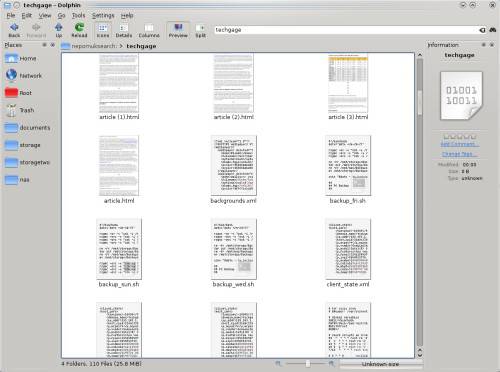The height and width of the screenshot is (372, 500).
Task: Navigate up one folder level
Action: pyautogui.click(x=59, y=30)
